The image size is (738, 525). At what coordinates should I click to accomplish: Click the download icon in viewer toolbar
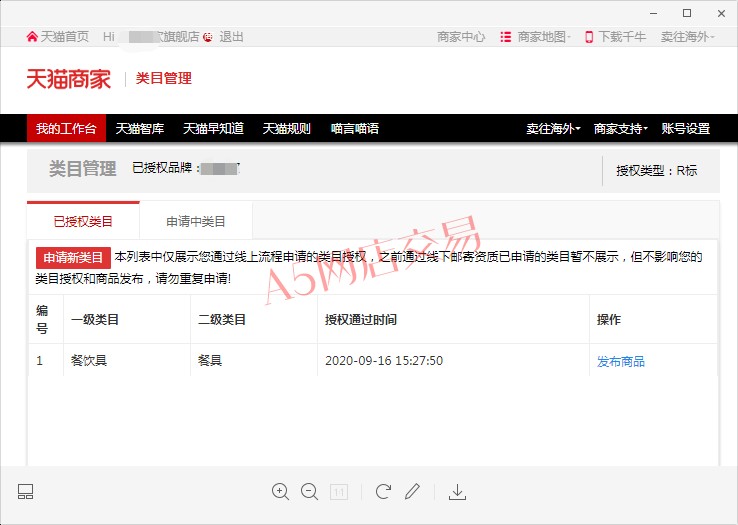point(457,492)
